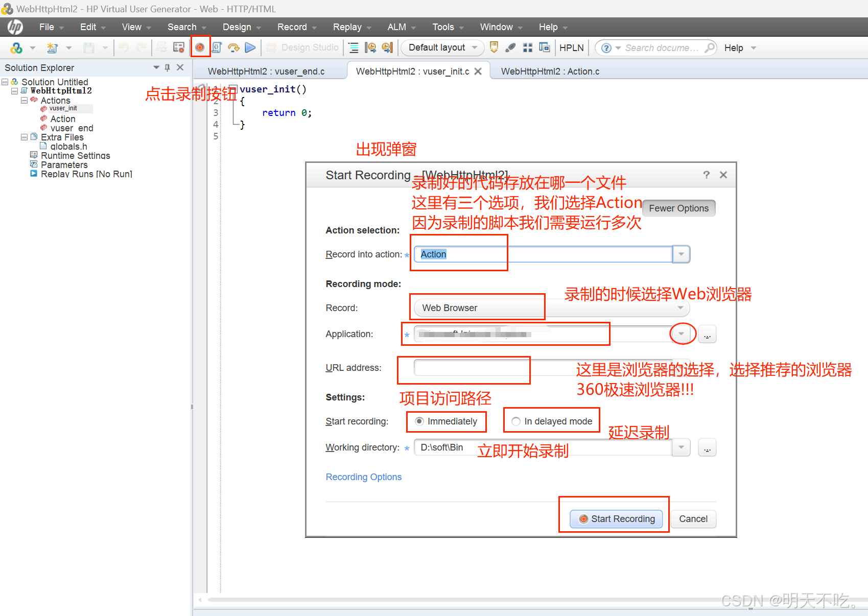Close the vuser_init.c tab
Image resolution: width=868 pixels, height=616 pixels.
(x=478, y=72)
